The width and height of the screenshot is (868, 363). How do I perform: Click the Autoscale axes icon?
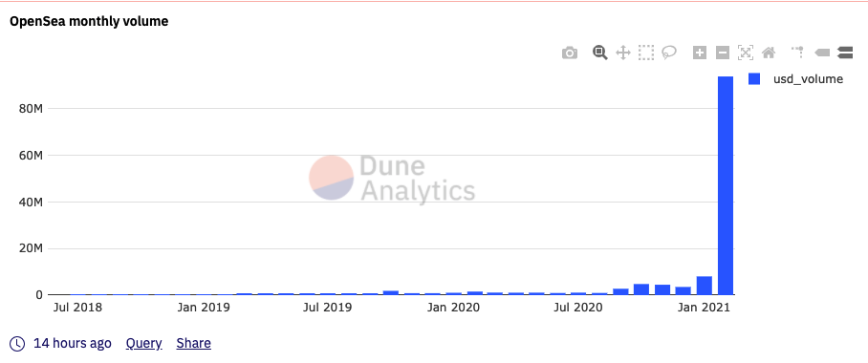pos(746,53)
